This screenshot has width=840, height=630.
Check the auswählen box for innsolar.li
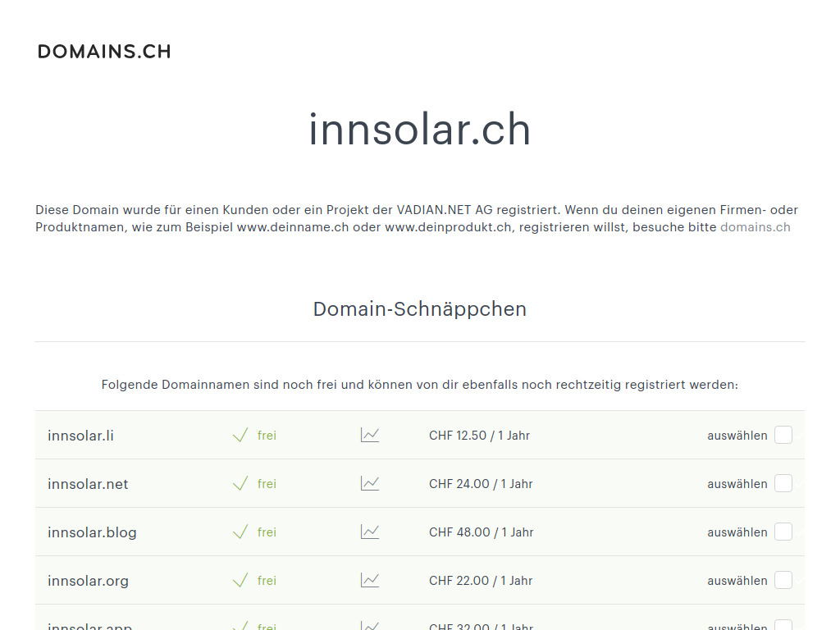(783, 435)
